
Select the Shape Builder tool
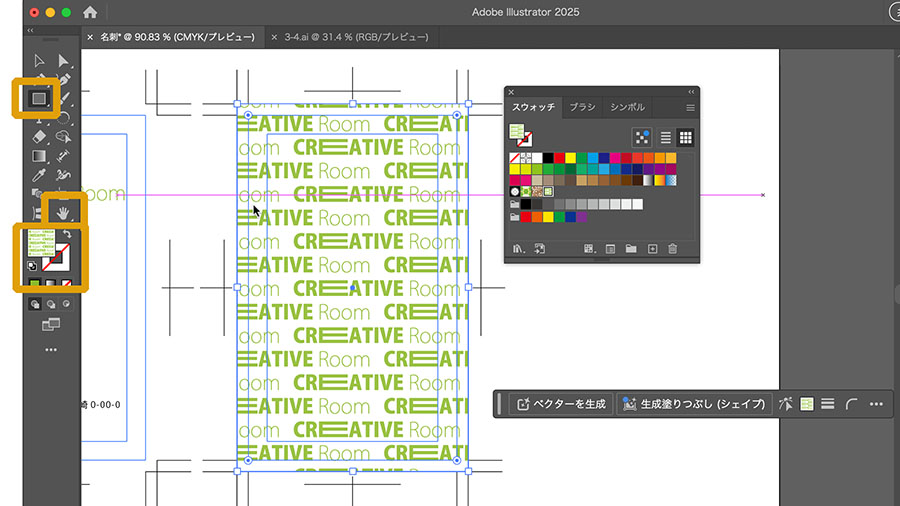[63, 137]
